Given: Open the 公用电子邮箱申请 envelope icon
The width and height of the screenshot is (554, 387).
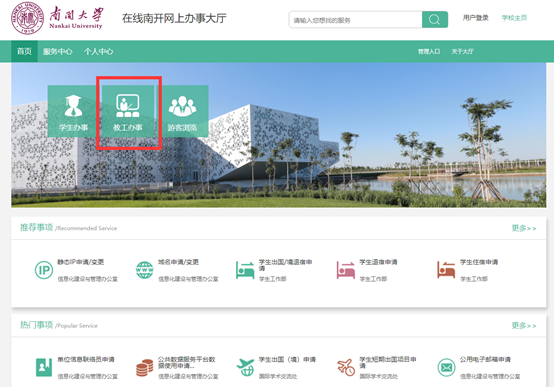Looking at the screenshot, I should (x=447, y=367).
